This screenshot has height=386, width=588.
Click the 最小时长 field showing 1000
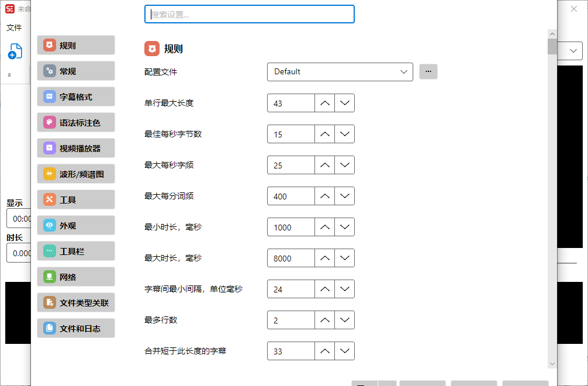291,227
